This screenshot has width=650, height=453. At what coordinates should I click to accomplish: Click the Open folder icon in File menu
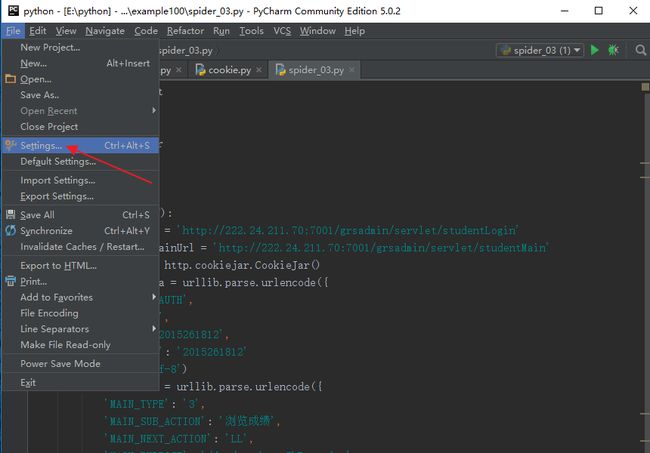click(10, 79)
